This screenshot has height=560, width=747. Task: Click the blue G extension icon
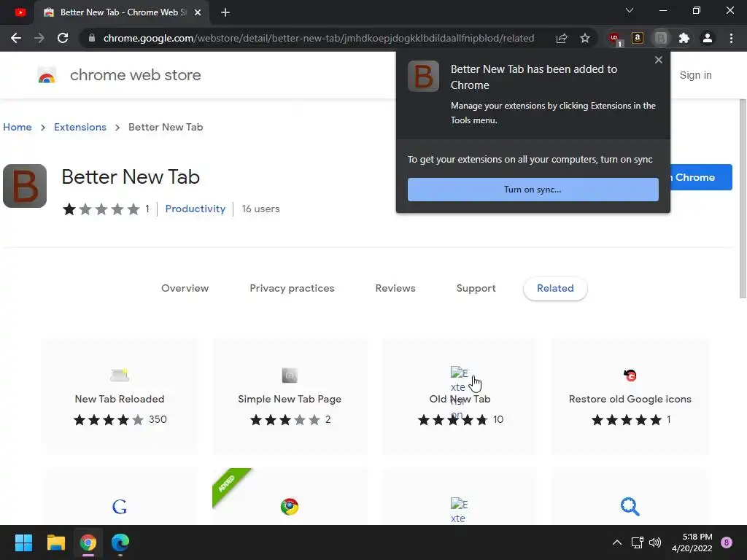tap(120, 507)
